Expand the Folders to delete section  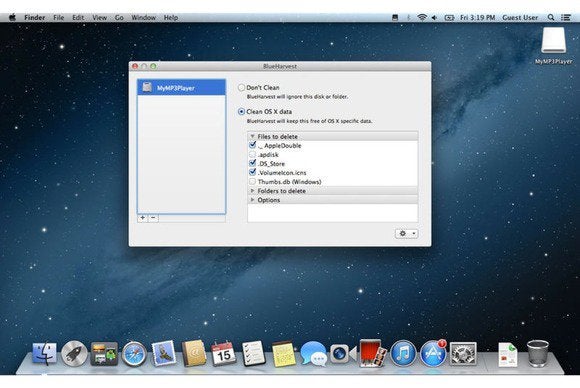click(x=253, y=191)
